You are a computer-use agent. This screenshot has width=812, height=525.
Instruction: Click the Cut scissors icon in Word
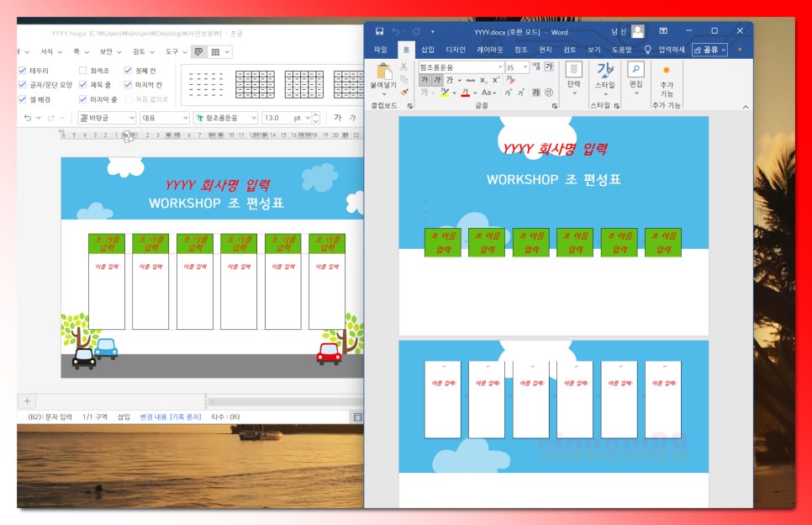[x=404, y=66]
